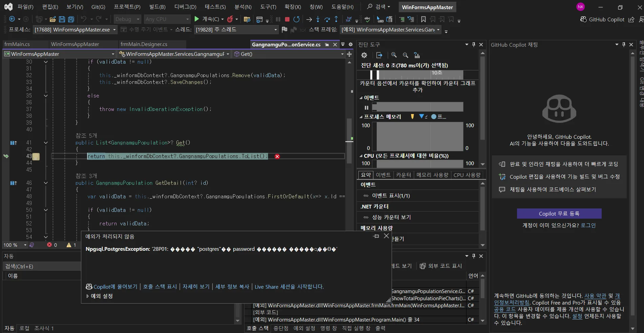Toggle auto-hide pin on the call stack panel
The image size is (644, 333).
(x=474, y=256)
